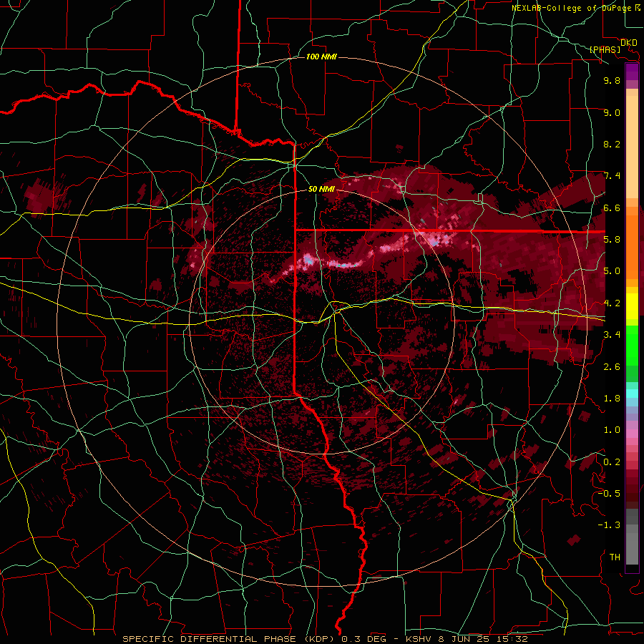Click the 0.2 value on the color scale
The width and height of the screenshot is (644, 644).
(x=612, y=462)
